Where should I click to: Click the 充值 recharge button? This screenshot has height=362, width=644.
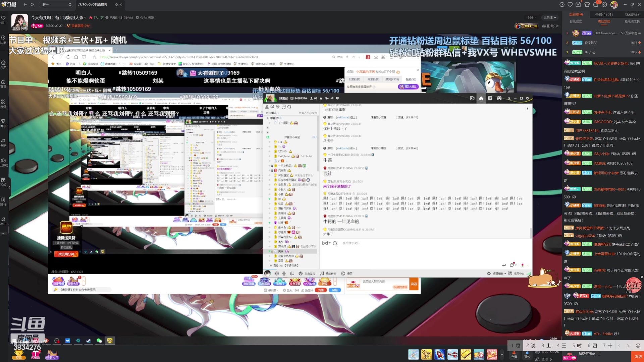pos(514,355)
